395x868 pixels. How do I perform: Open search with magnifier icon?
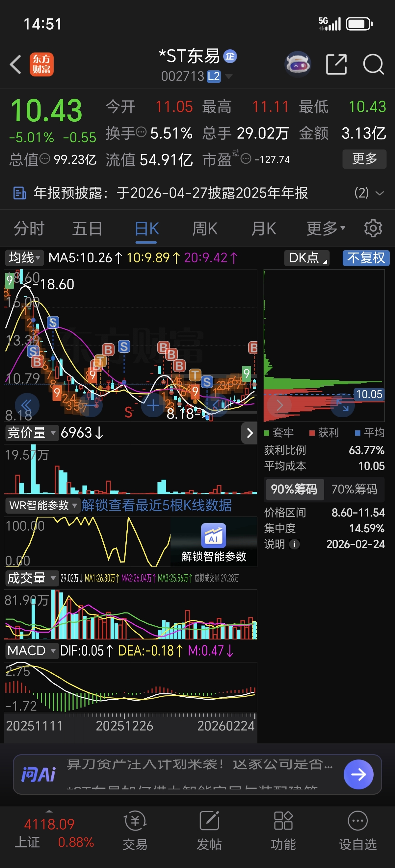pyautogui.click(x=373, y=64)
